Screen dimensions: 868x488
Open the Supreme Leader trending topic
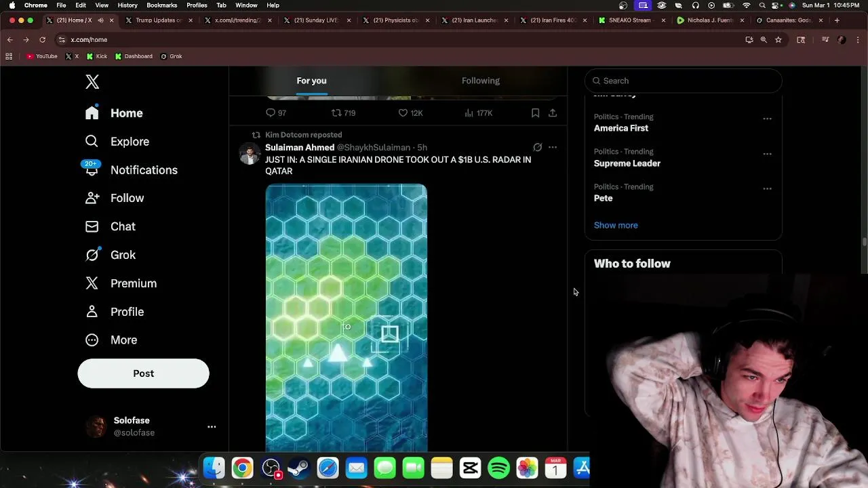627,163
